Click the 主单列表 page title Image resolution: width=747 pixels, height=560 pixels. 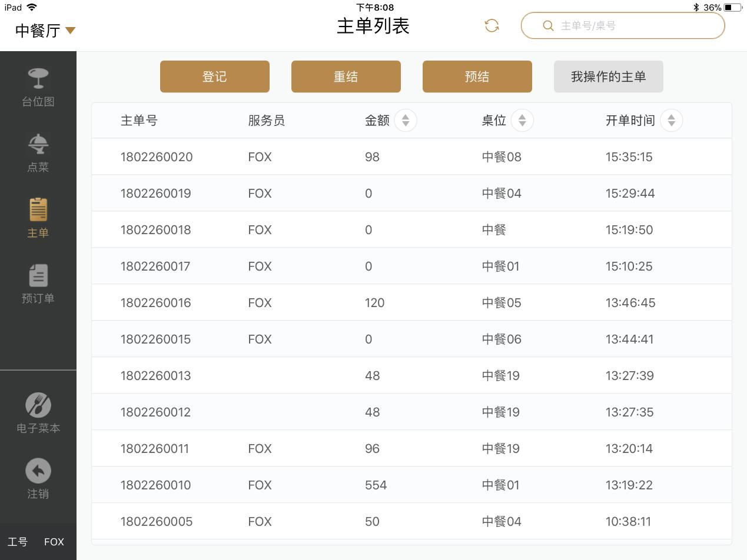(x=373, y=26)
